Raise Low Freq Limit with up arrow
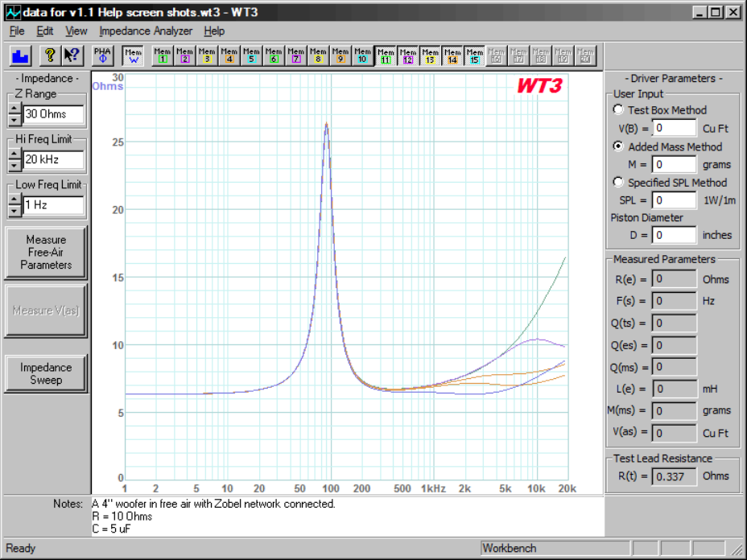The width and height of the screenshot is (747, 560). tap(14, 200)
